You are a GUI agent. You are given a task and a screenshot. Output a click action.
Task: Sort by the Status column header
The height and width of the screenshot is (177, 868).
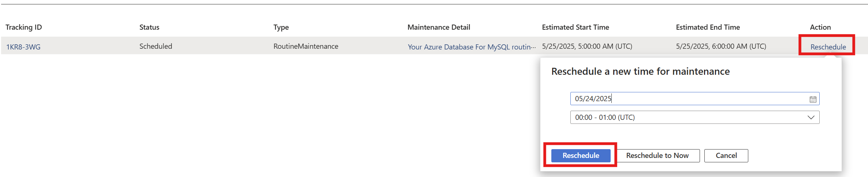(x=149, y=27)
